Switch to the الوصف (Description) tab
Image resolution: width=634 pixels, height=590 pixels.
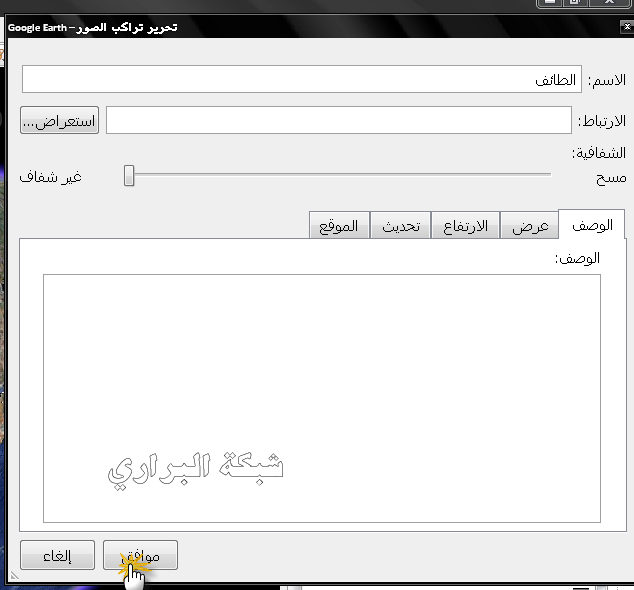[592, 225]
